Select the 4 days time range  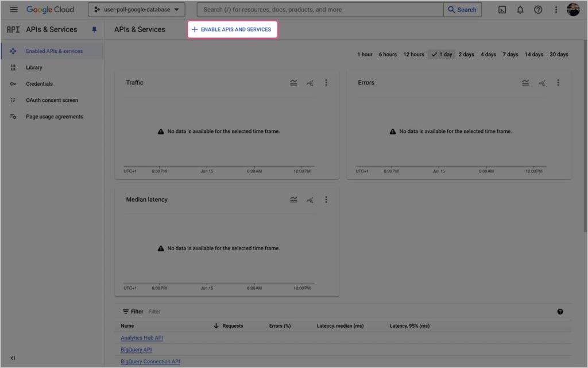click(488, 55)
